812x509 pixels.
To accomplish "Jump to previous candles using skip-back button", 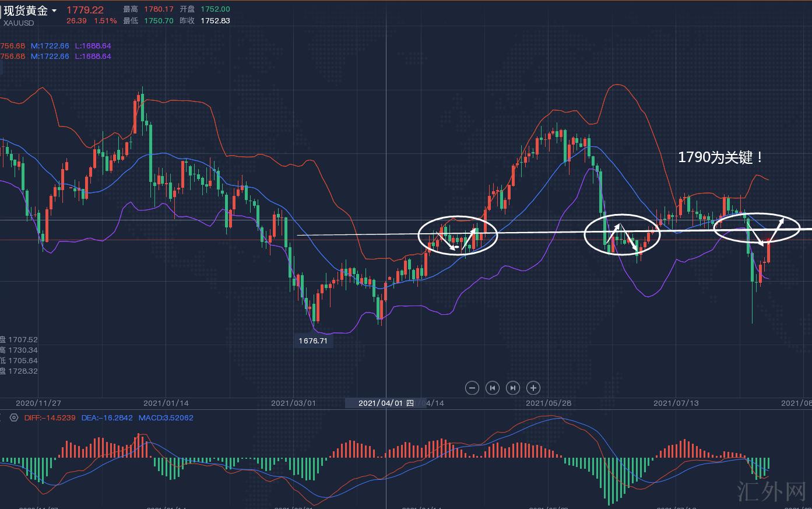I will click(x=493, y=388).
